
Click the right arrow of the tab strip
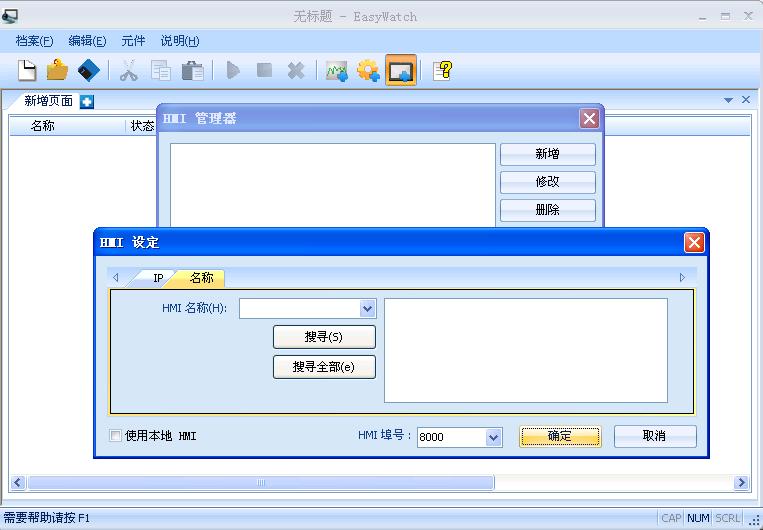click(x=682, y=277)
